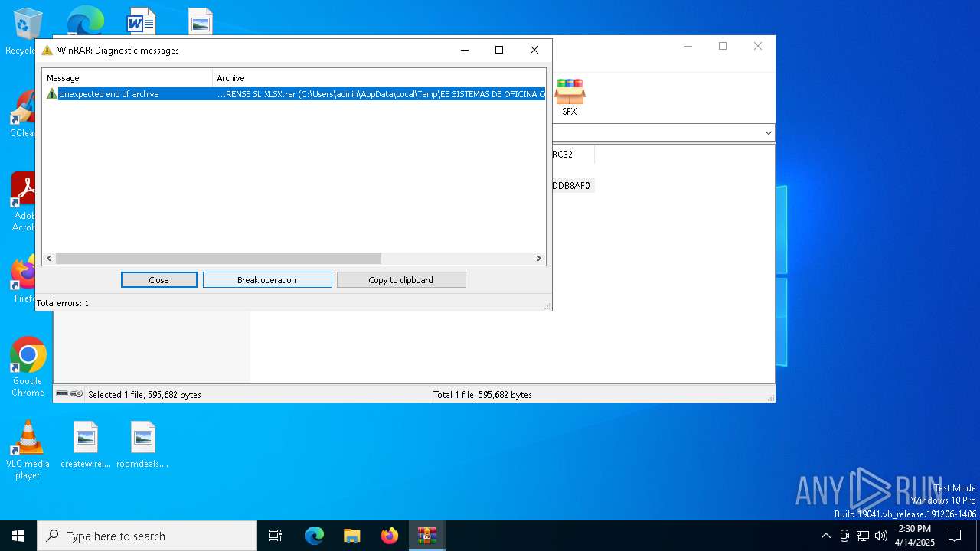Open the Windows Start menu
The height and width of the screenshot is (551, 980).
click(18, 536)
